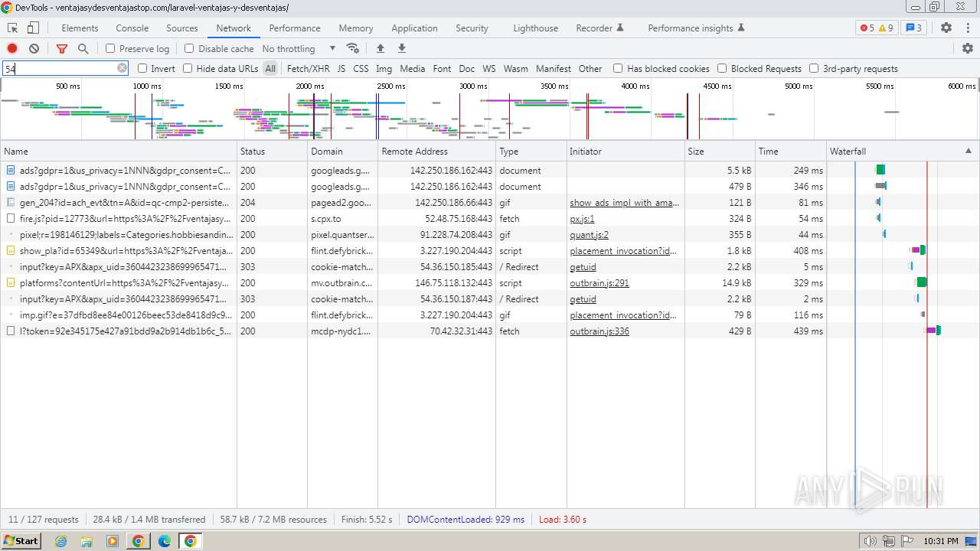Click the volume tray icon
The width and height of the screenshot is (980, 551).
(870, 541)
